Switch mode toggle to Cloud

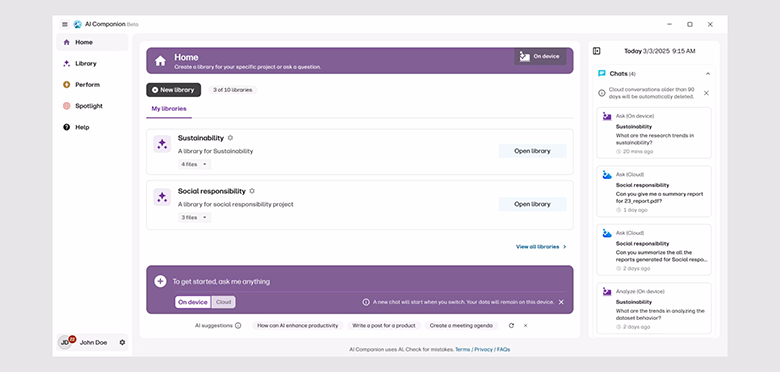(223, 302)
